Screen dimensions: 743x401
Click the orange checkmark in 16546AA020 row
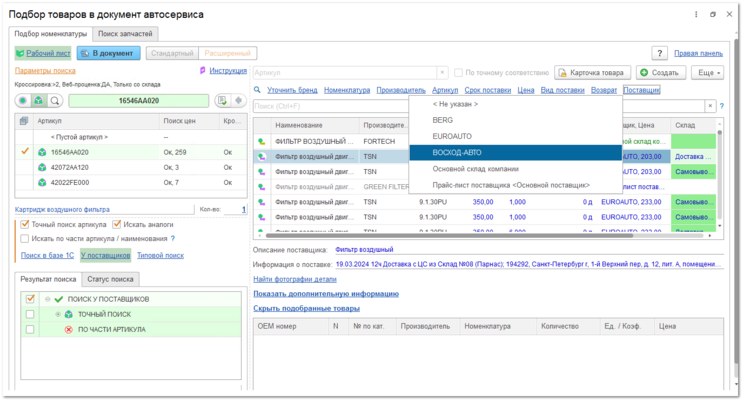click(25, 152)
